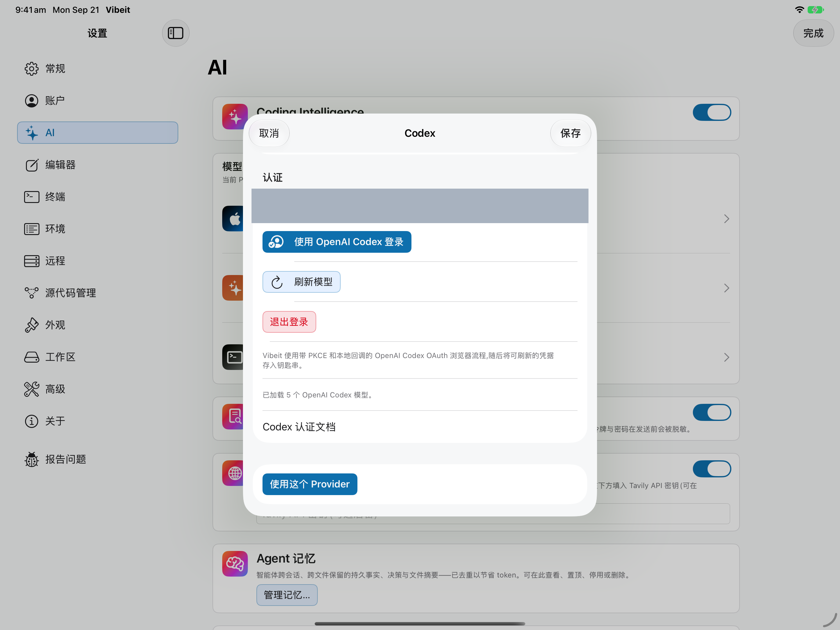840x630 pixels.
Task: Expand the orange sparkle provider row chevron
Action: click(726, 288)
